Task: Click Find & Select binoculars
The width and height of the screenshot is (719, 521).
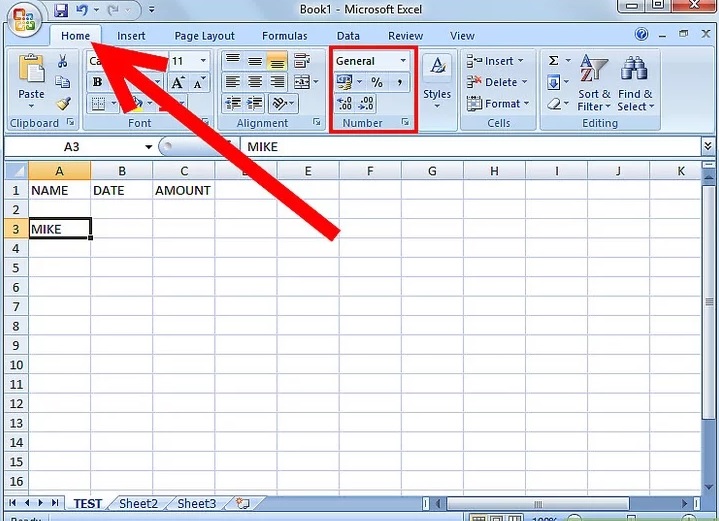Action: click(x=635, y=83)
